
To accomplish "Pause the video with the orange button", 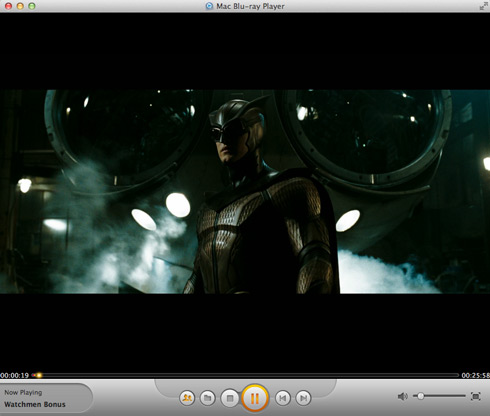I will [255, 398].
